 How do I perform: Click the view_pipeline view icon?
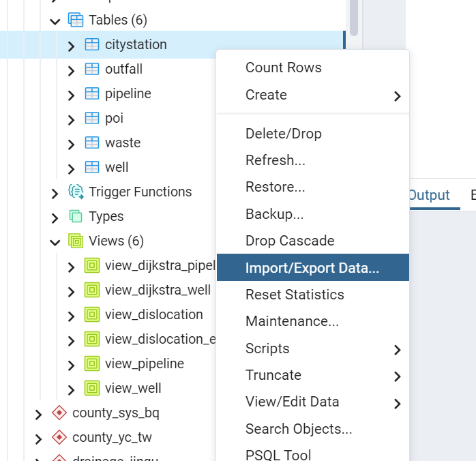click(x=92, y=364)
